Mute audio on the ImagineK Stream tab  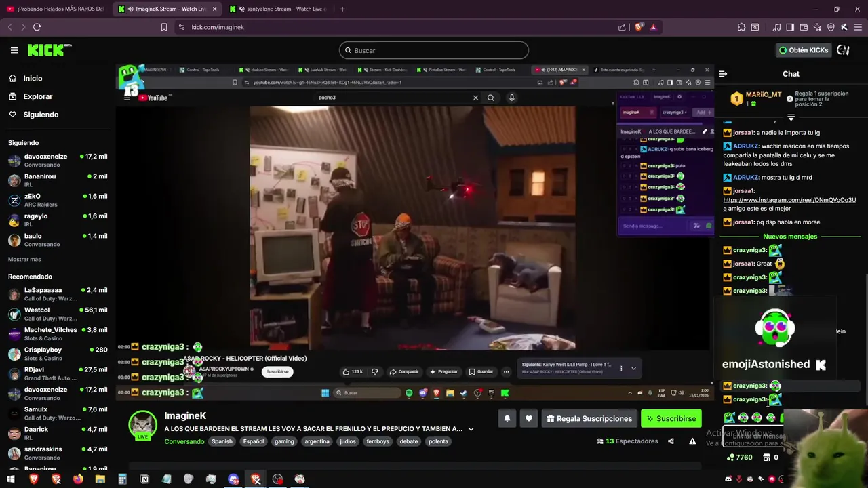130,9
